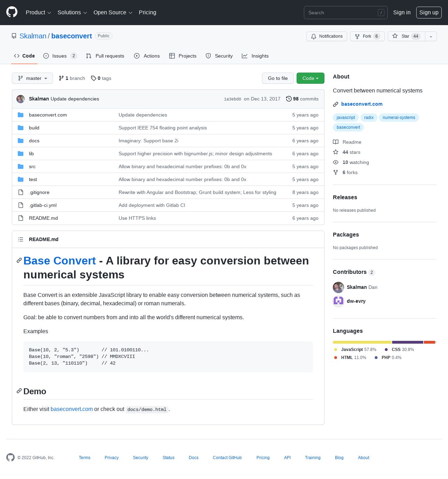448x479 pixels.
Task: Click the baseconvert.com link in Demo section
Action: [x=72, y=409]
